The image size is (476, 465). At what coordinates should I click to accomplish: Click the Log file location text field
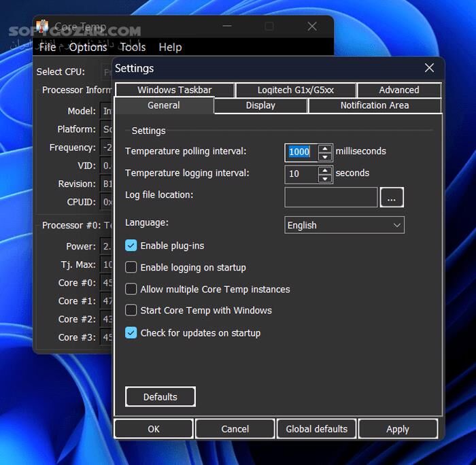[330, 197]
